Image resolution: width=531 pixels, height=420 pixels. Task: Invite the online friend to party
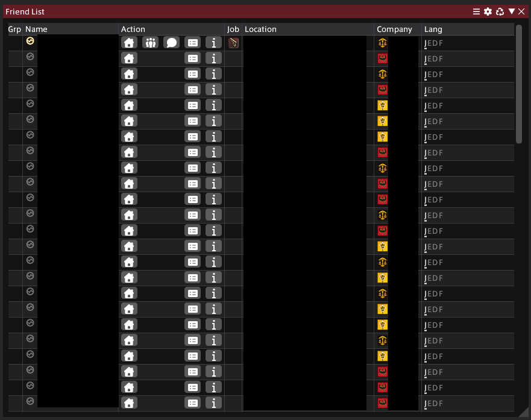(x=150, y=43)
